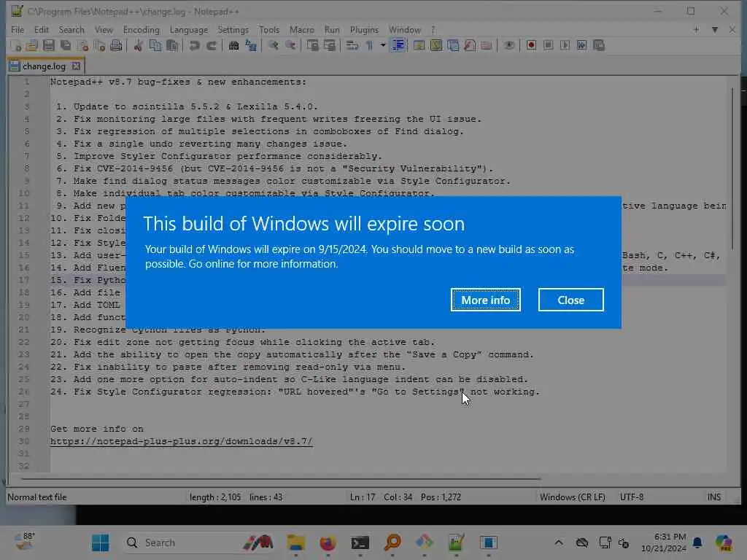Viewport: 747px width, 560px height.
Task: Open the Plugins menu
Action: coord(365,29)
